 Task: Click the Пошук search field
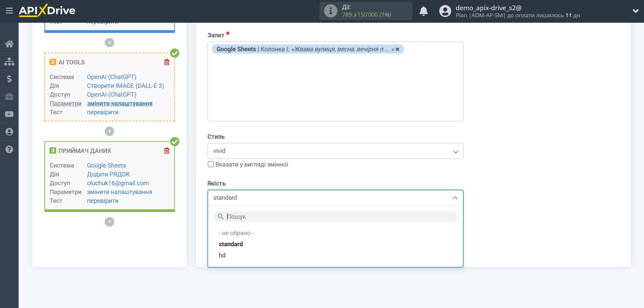335,217
